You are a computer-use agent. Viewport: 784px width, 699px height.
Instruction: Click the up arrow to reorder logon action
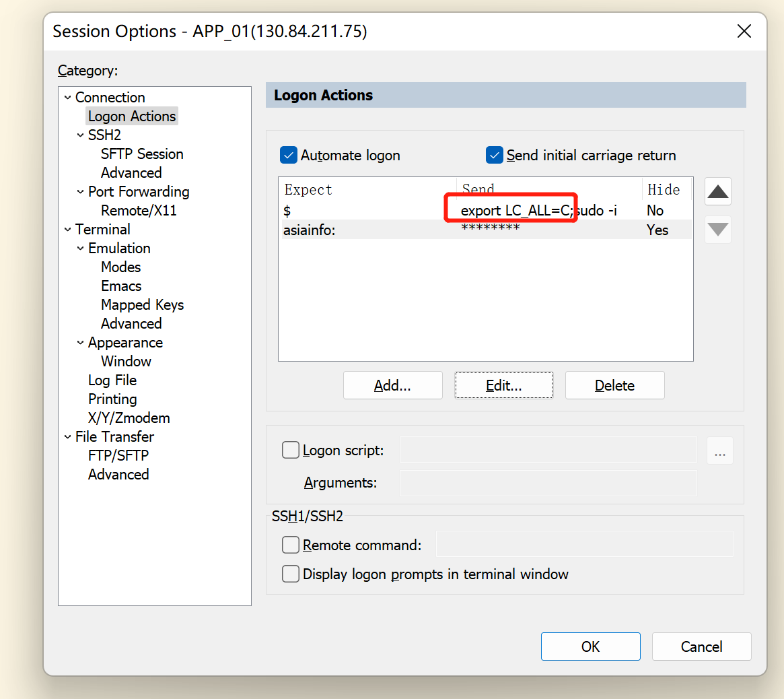[717, 192]
